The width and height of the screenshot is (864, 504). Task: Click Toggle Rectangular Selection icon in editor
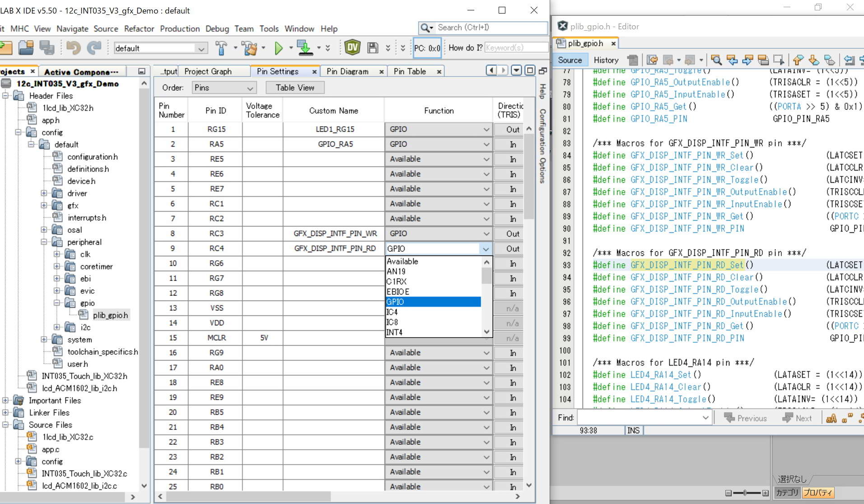click(779, 60)
